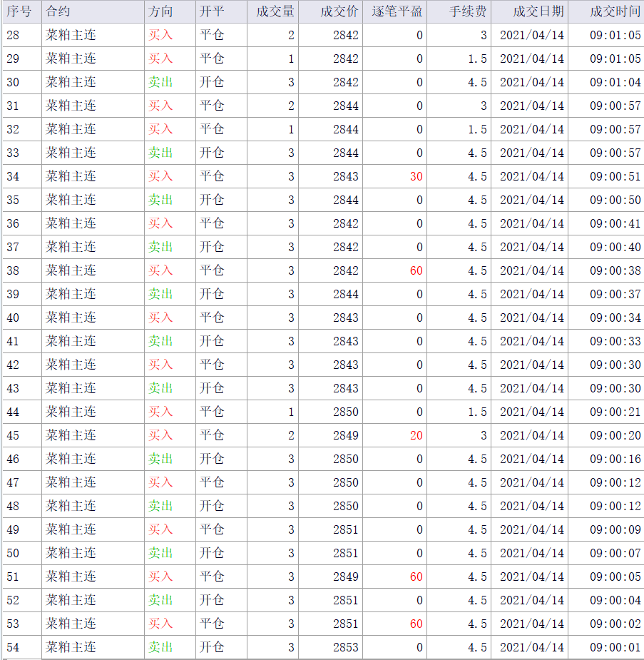Select the 买入 direction cell in row 31
This screenshot has height=660, width=644.
[160, 106]
